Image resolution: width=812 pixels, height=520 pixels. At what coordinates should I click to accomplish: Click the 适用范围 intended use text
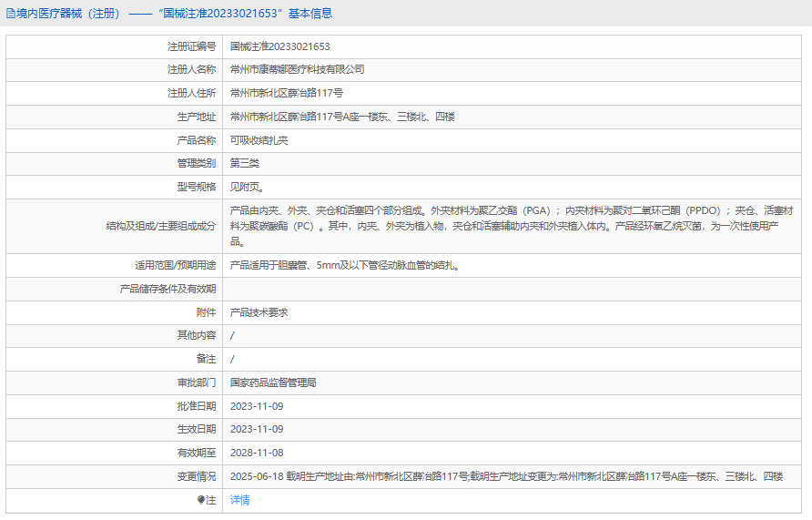coord(343,265)
